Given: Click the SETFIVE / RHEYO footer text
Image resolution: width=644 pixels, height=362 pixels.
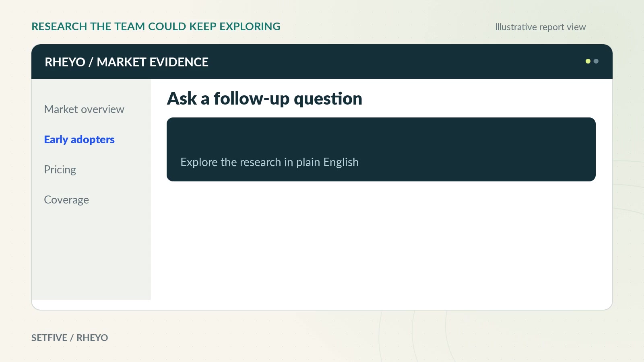Looking at the screenshot, I should click(70, 338).
